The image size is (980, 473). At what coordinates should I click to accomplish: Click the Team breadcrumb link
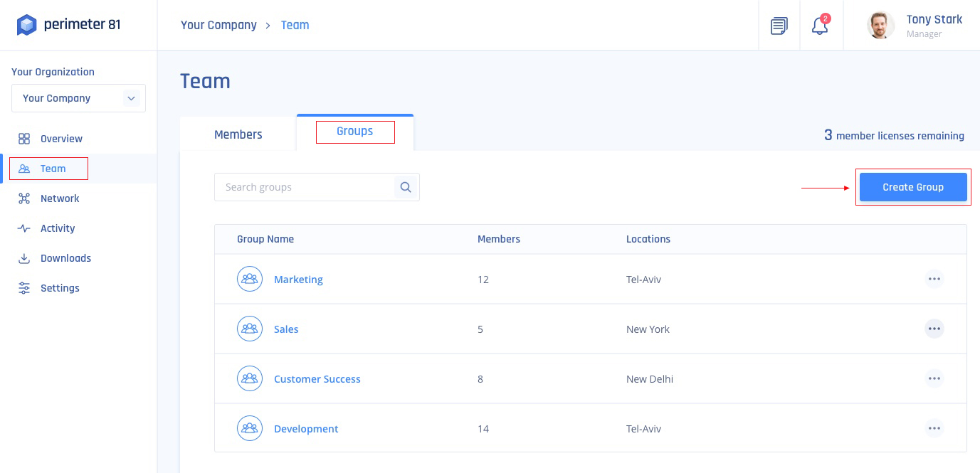click(x=295, y=25)
